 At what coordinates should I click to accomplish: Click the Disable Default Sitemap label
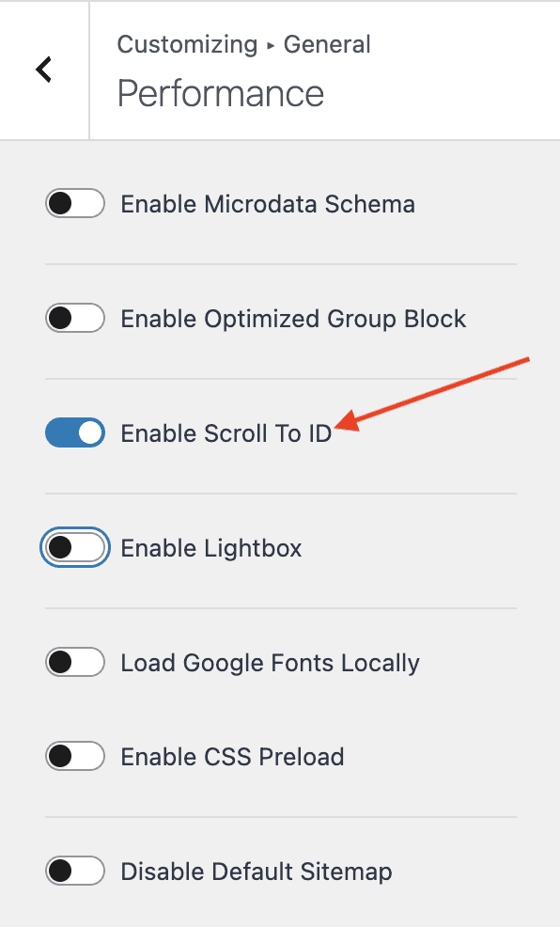(256, 871)
